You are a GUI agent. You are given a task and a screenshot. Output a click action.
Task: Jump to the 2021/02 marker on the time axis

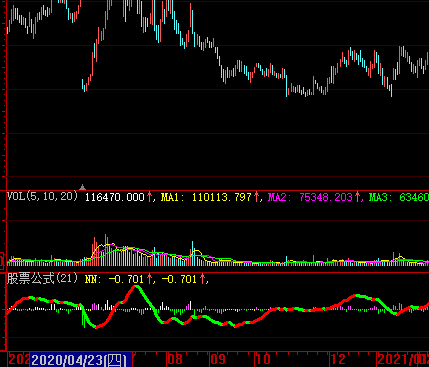tap(403, 359)
